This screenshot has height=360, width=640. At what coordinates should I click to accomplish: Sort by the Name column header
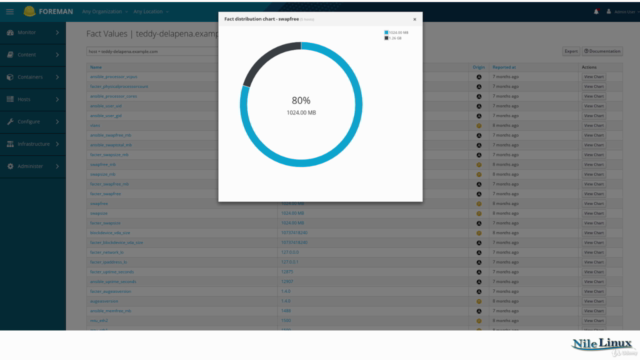point(96,67)
